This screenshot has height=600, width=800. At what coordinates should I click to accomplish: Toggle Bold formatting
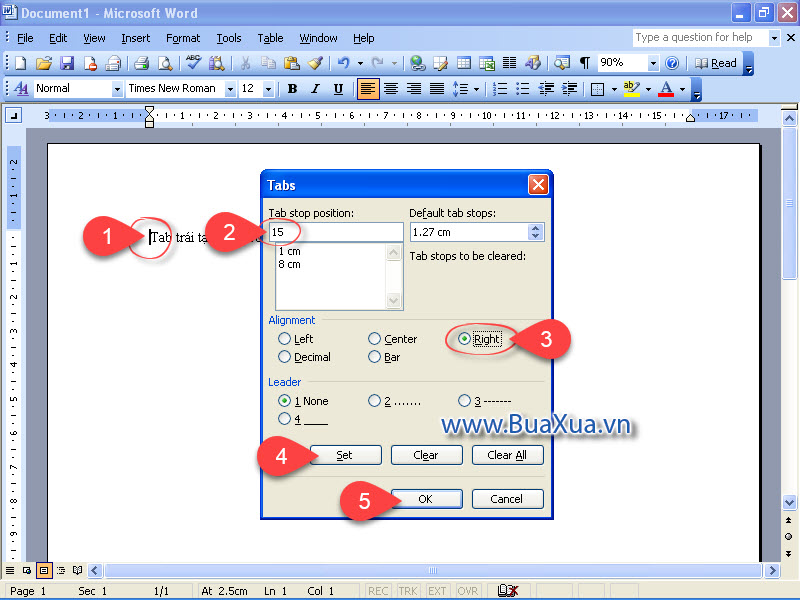(x=292, y=89)
